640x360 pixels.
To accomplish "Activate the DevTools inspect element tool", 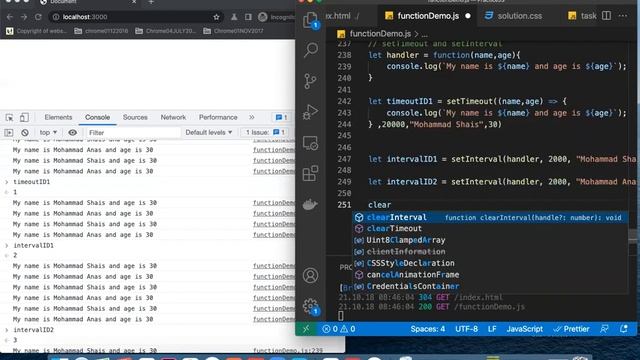I will pos(9,118).
